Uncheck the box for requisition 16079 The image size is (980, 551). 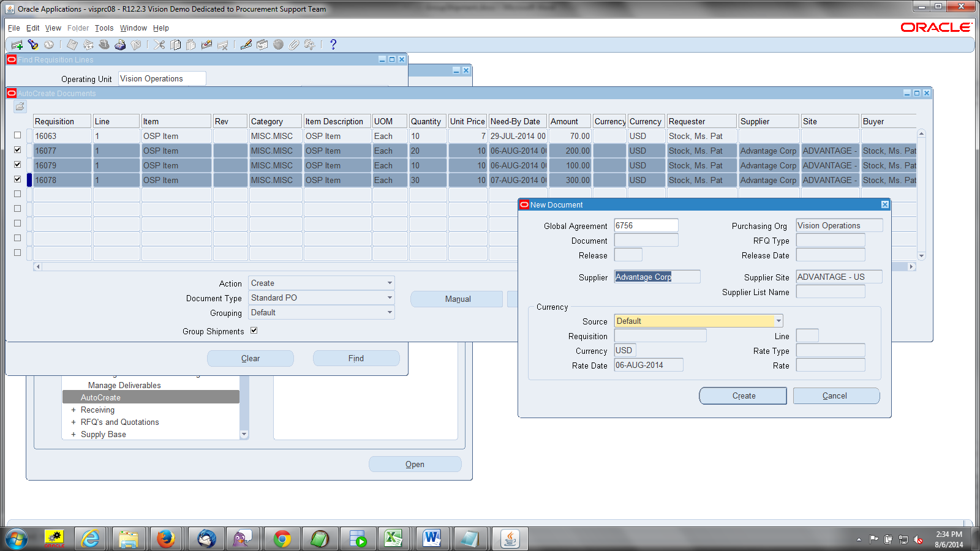[17, 165]
